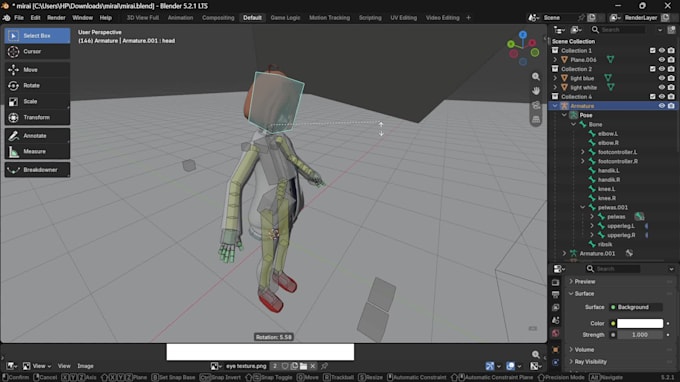680x382 pixels.
Task: Click the image editor zoom icon
Action: pyautogui.click(x=536, y=355)
